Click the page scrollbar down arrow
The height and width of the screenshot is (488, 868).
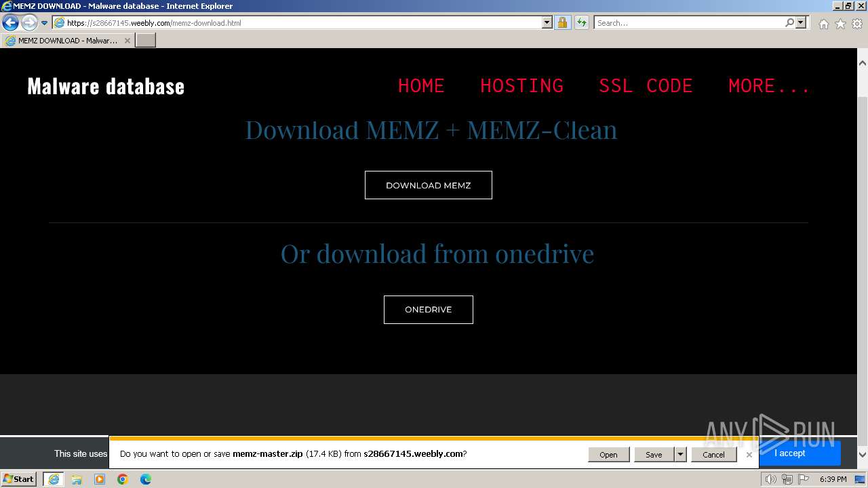click(x=863, y=455)
